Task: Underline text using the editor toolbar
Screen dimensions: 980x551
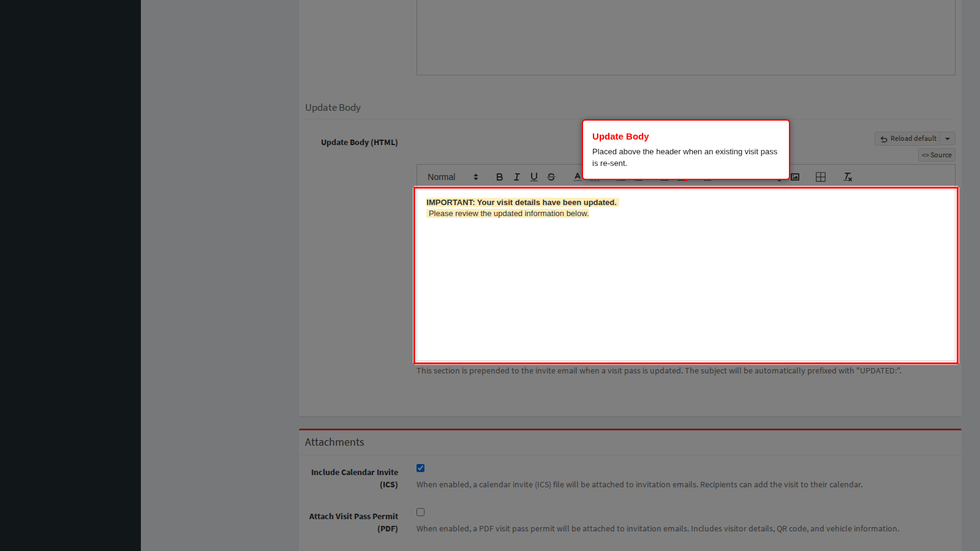Action: (533, 177)
